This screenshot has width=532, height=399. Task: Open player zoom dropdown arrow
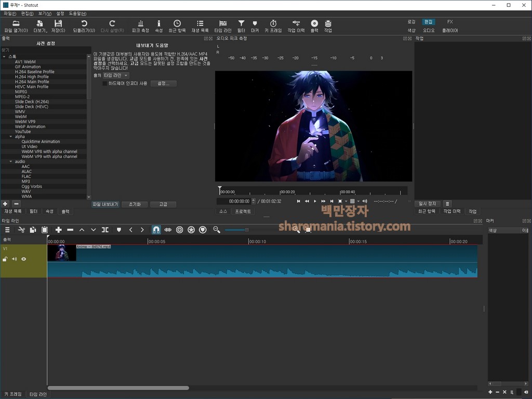(346, 201)
